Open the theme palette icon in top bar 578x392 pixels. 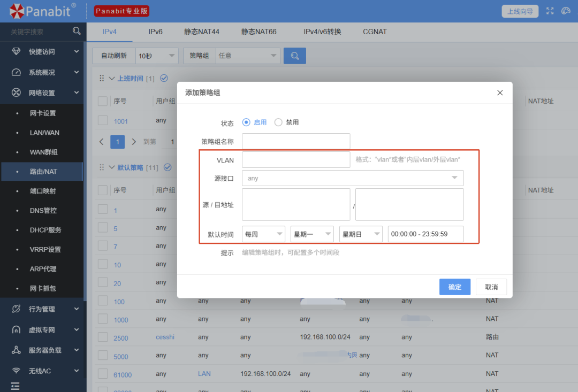click(566, 10)
